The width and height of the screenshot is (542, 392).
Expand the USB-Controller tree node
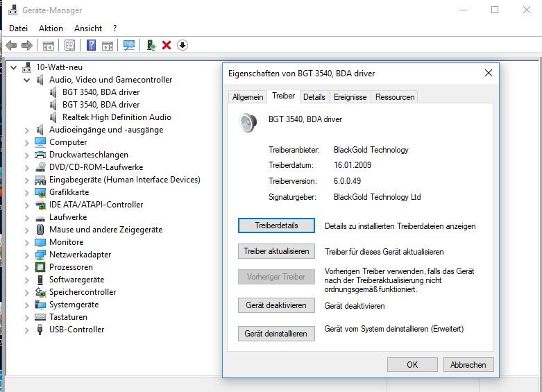(x=27, y=330)
